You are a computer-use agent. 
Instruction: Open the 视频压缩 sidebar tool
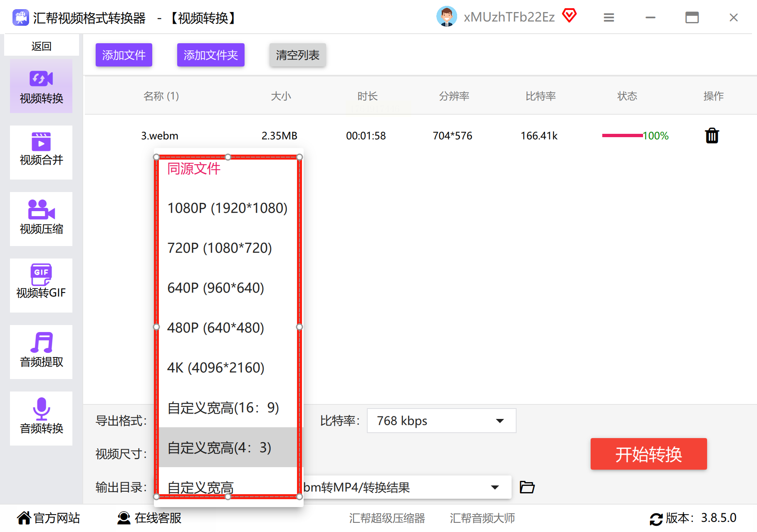click(41, 219)
